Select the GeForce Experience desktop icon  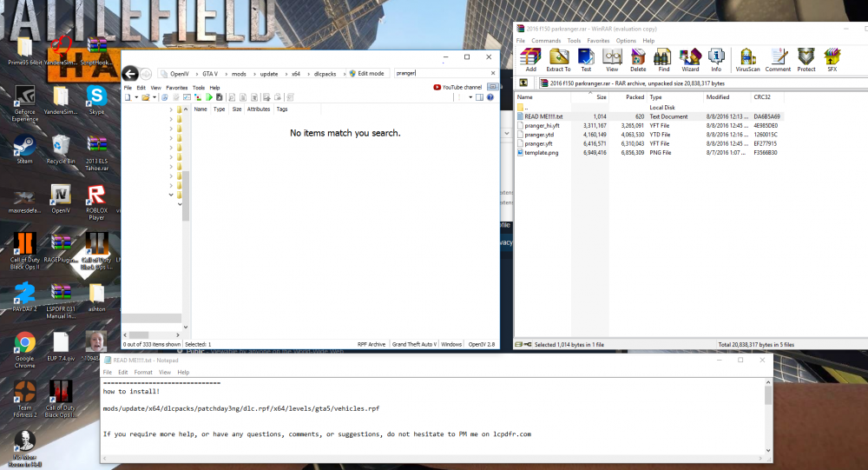(25, 103)
